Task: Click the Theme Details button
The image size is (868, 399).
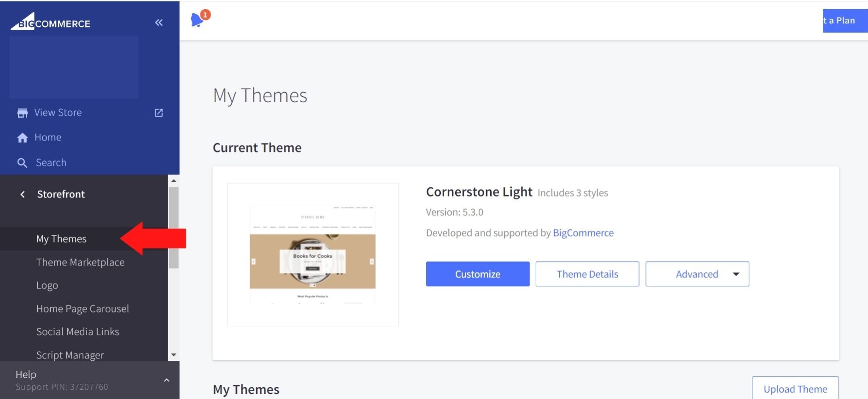Action: point(587,274)
